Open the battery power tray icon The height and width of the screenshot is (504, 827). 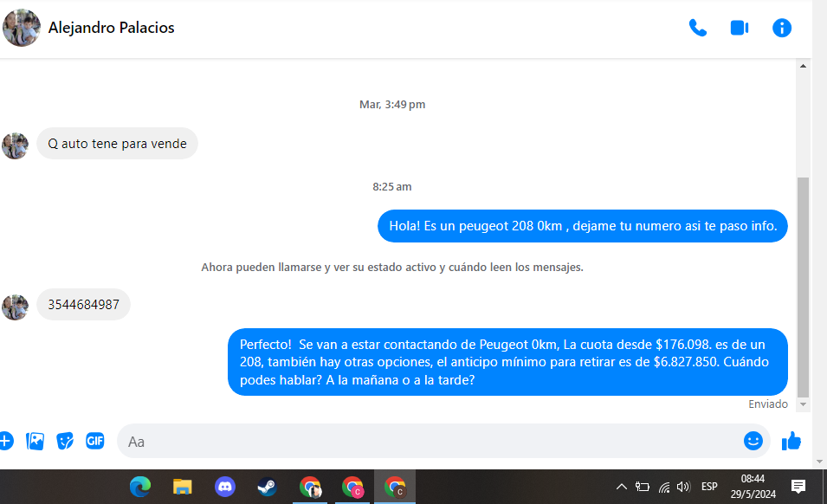click(x=643, y=487)
